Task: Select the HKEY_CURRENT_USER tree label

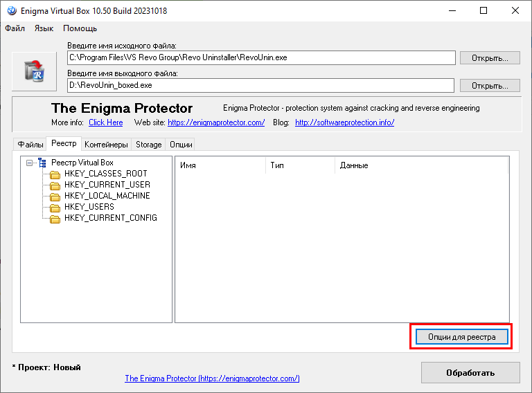Action: click(x=107, y=185)
